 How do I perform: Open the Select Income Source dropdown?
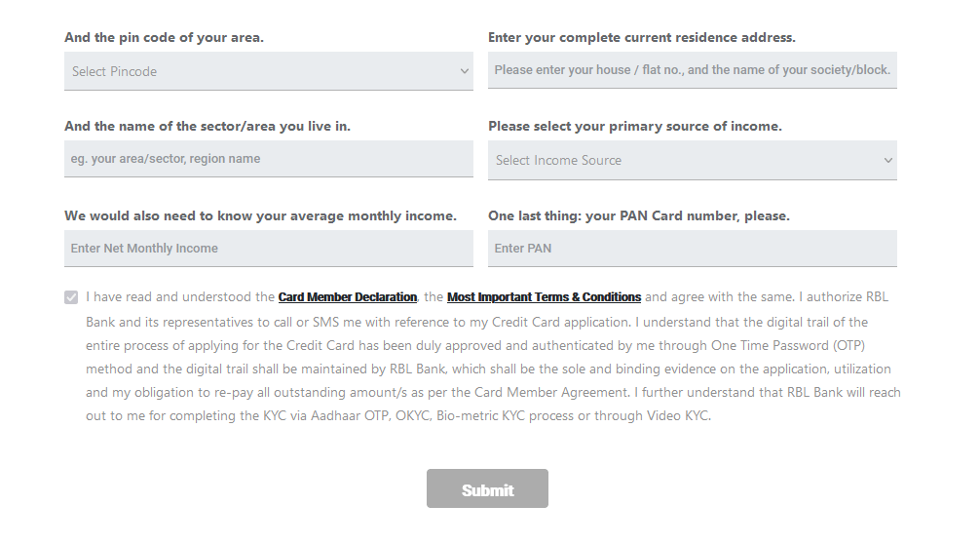tap(693, 160)
